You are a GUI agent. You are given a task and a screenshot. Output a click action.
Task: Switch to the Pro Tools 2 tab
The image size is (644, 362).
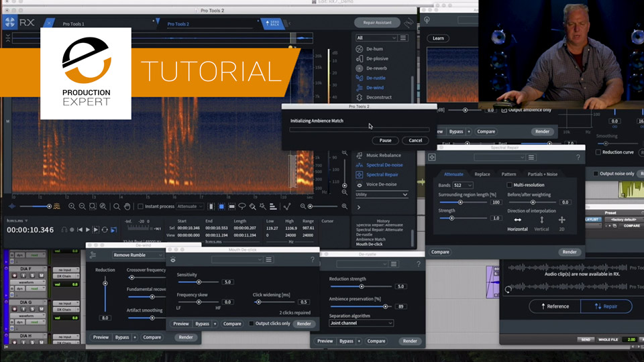(178, 24)
